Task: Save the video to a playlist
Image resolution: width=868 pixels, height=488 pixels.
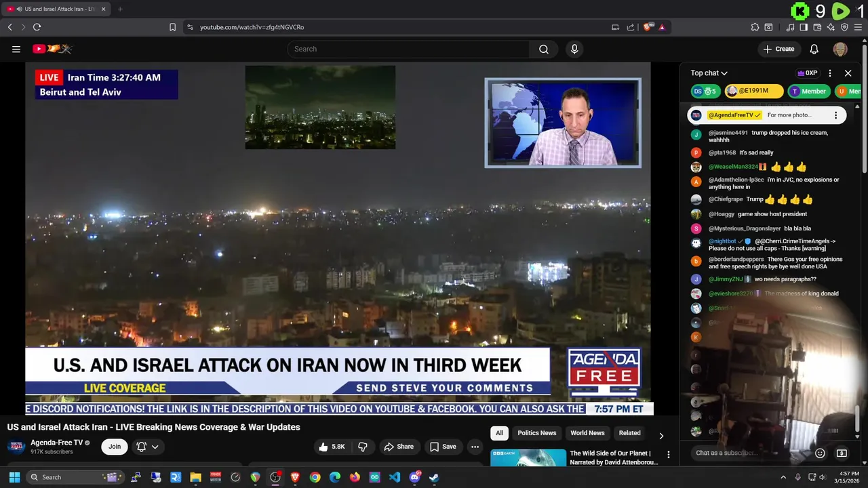Action: [443, 447]
